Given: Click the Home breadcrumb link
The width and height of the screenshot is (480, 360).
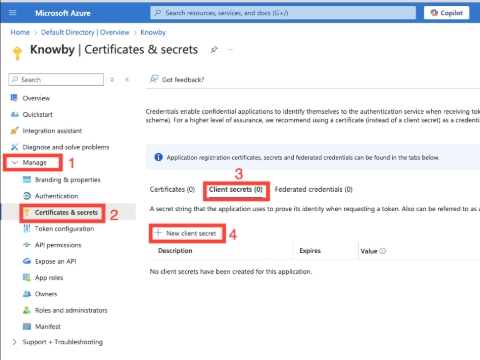Looking at the screenshot, I should (20, 32).
